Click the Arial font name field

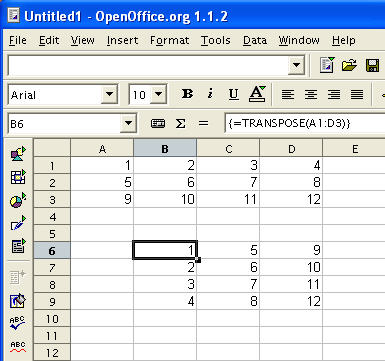click(55, 95)
